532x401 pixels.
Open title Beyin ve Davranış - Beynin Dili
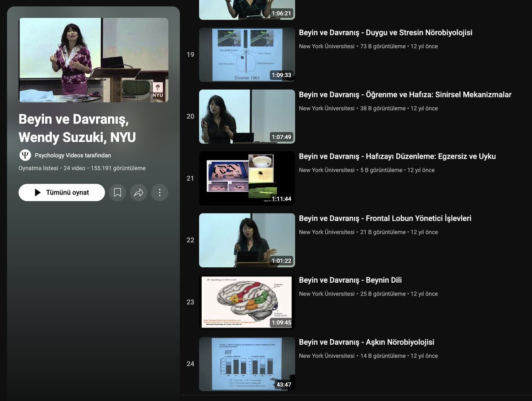(x=350, y=280)
